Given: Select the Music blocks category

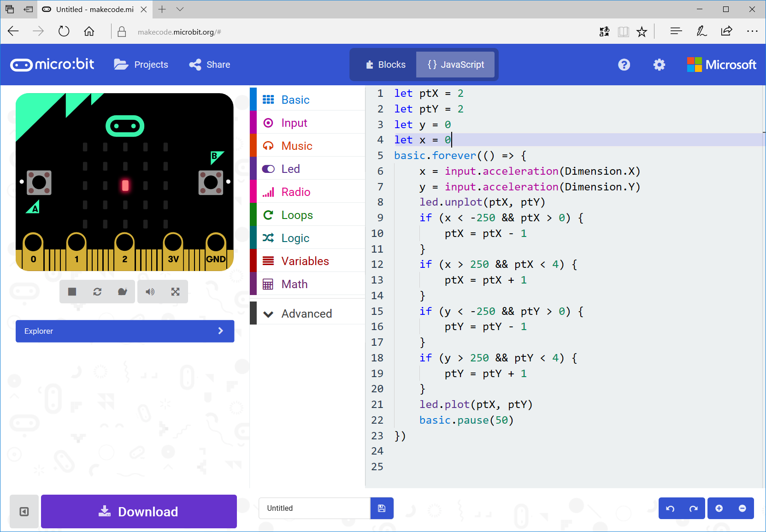Looking at the screenshot, I should 296,146.
